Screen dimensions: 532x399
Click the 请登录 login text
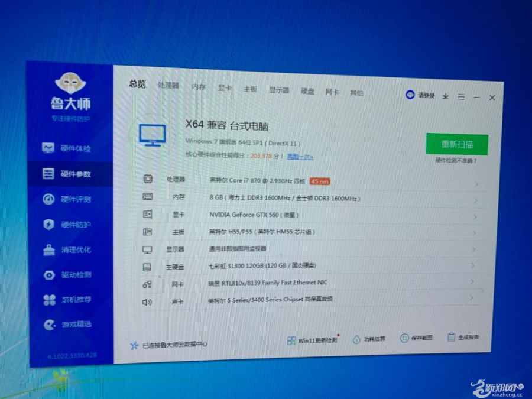pos(426,96)
